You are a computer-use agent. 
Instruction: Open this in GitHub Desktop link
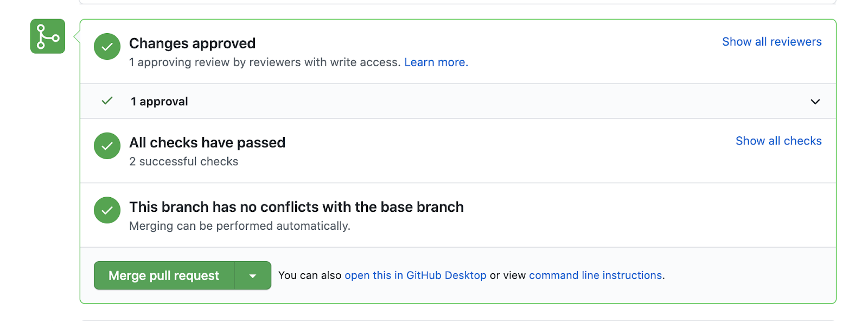415,275
